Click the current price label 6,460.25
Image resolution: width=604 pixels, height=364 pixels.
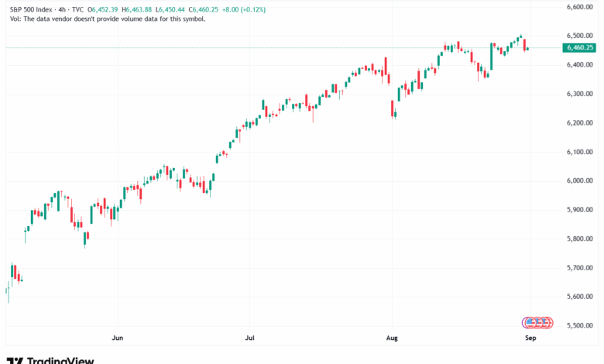[579, 47]
